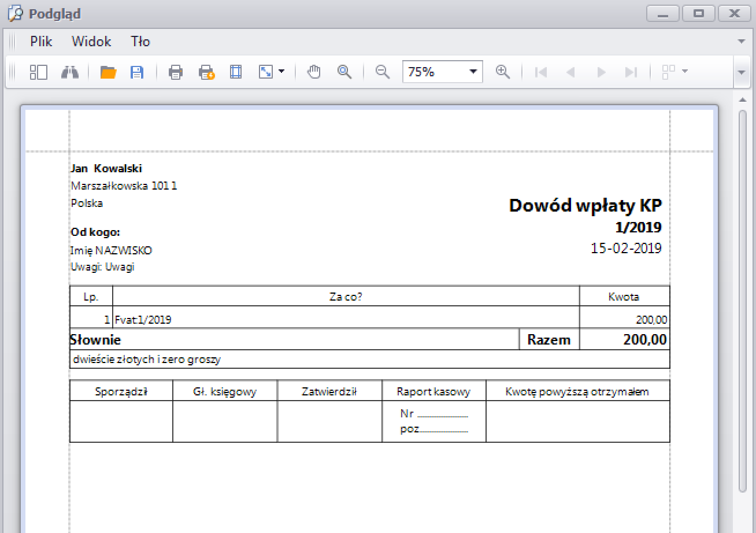
Task: Go to the next page
Action: (601, 72)
